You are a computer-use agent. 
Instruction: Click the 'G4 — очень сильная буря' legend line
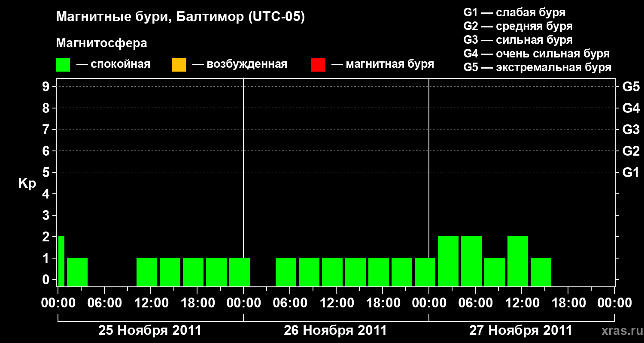pos(537,54)
